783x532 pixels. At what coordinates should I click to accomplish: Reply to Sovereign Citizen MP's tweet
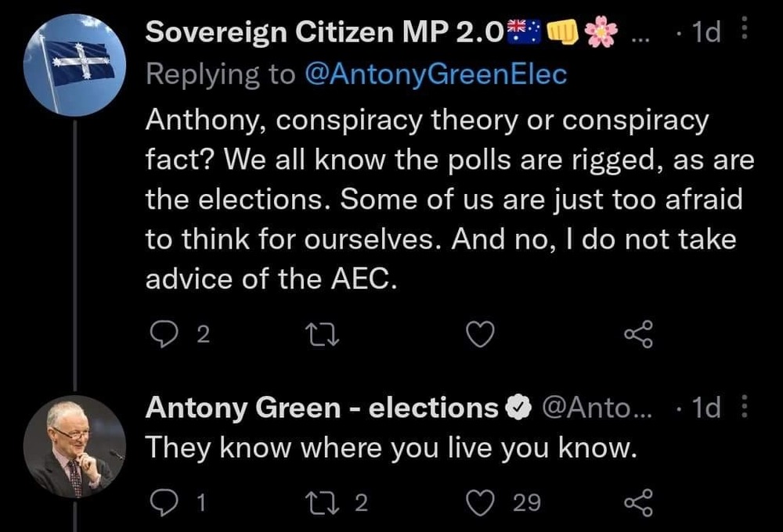(x=164, y=336)
